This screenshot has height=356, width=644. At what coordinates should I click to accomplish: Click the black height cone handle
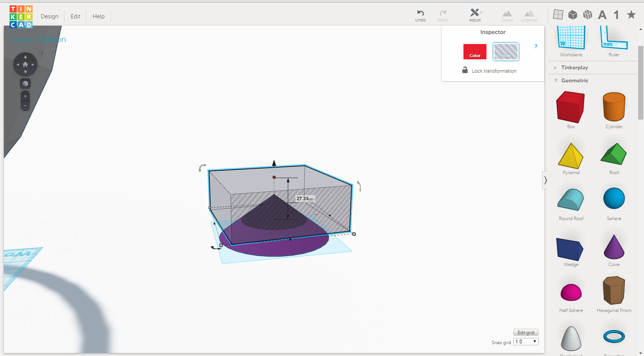click(274, 163)
